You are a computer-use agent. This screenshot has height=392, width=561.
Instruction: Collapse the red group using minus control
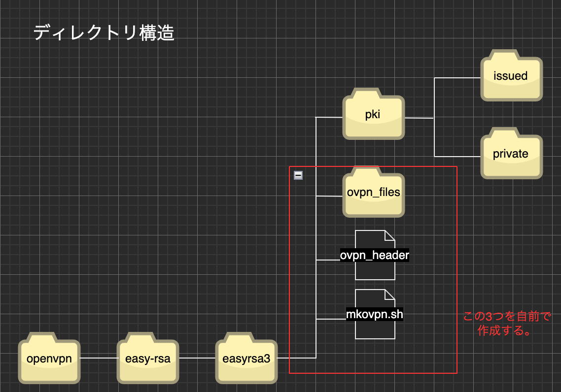[x=298, y=174]
